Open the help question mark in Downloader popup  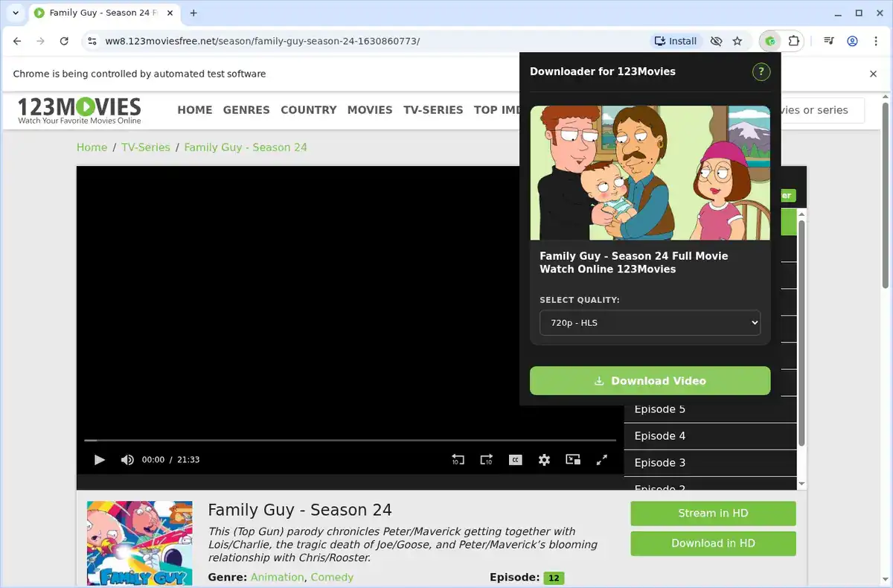761,72
